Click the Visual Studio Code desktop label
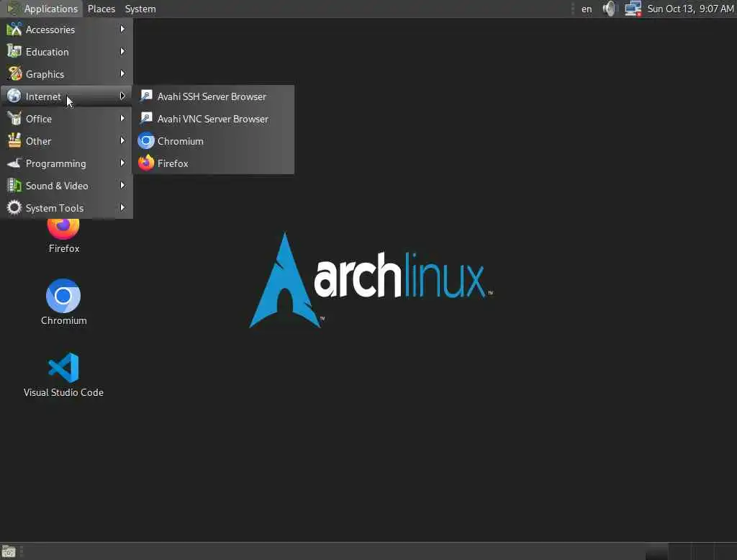Screen dimensions: 737x560 [63, 392]
